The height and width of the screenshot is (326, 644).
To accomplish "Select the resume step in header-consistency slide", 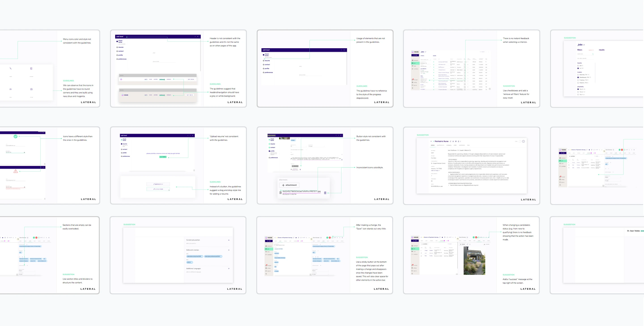I will point(120,47).
